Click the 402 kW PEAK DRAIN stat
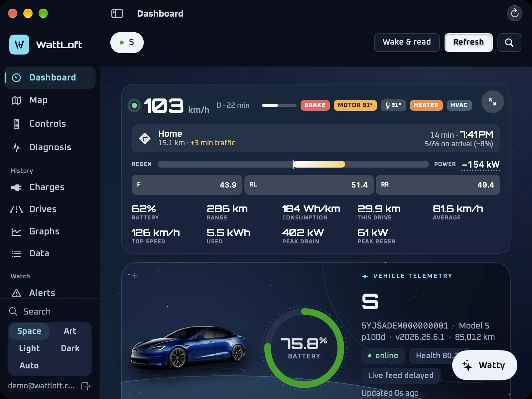 pyautogui.click(x=303, y=236)
